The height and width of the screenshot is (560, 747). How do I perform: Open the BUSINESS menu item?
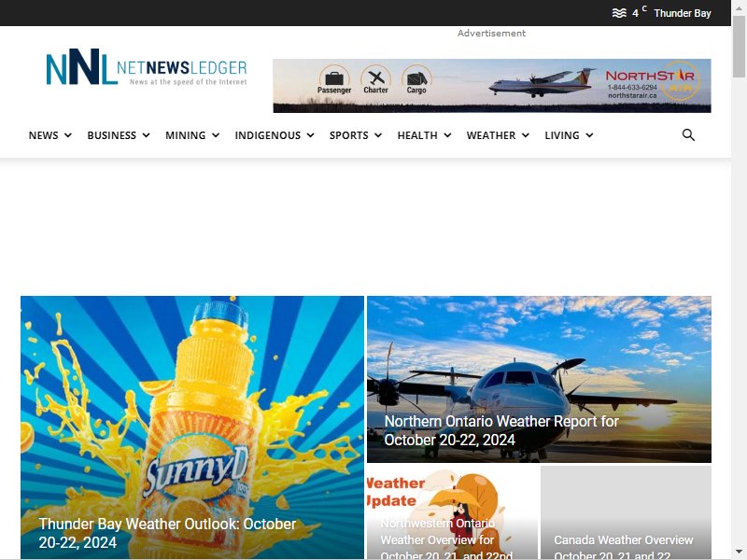coord(111,135)
